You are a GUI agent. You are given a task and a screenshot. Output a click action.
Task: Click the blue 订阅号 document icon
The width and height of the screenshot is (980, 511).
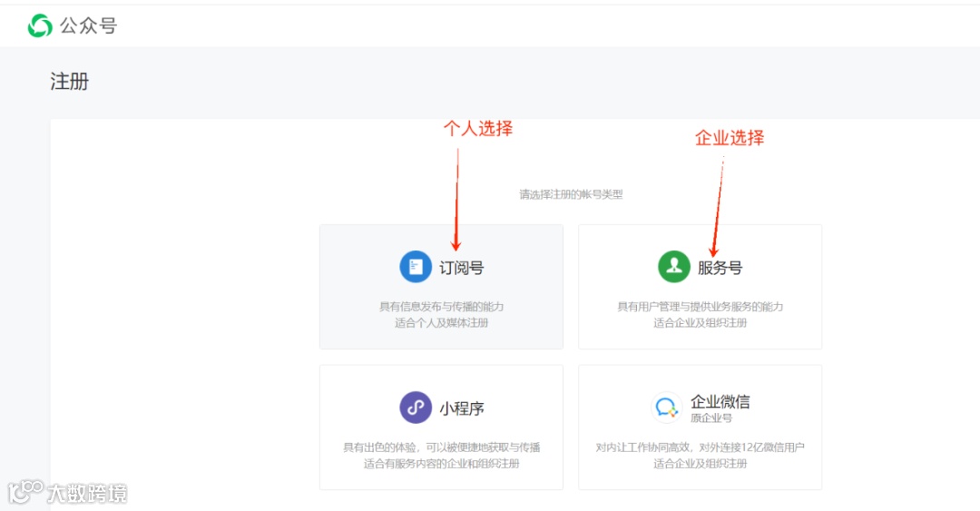point(416,267)
